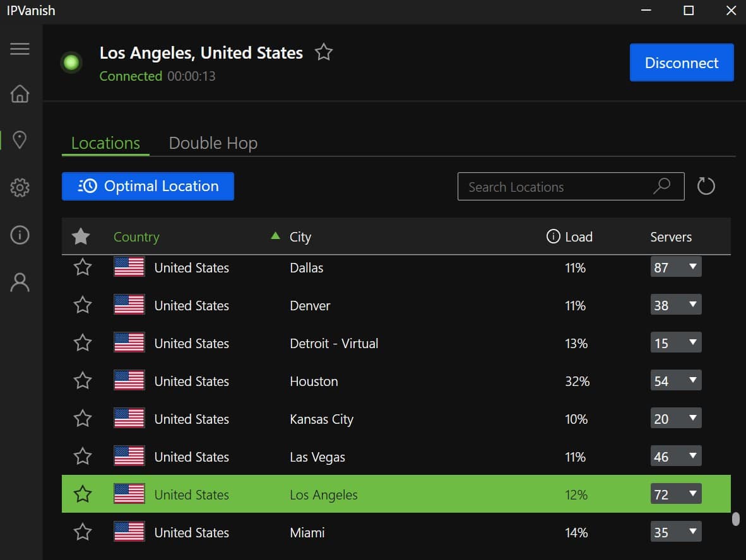Toggle sort order with Country sort arrow
The width and height of the screenshot is (746, 560).
(275, 235)
